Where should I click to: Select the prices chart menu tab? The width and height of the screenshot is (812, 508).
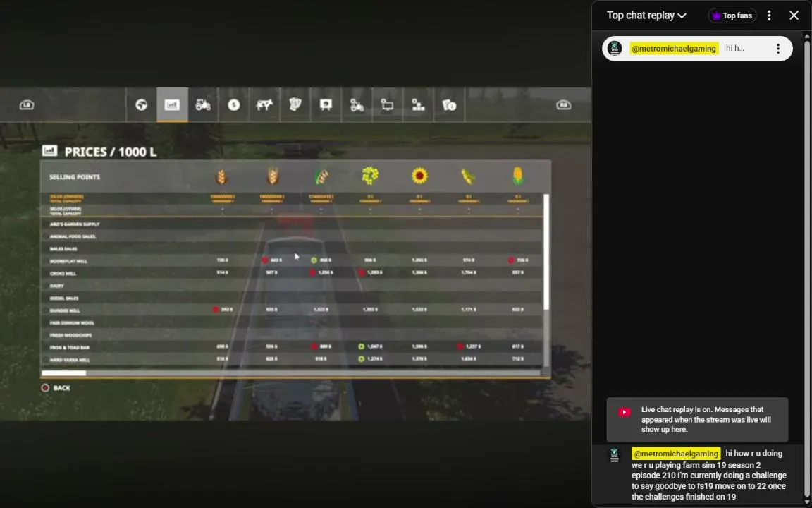(x=172, y=105)
